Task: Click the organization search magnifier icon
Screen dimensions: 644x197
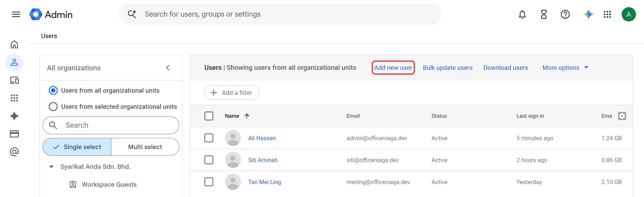Action: 53,125
